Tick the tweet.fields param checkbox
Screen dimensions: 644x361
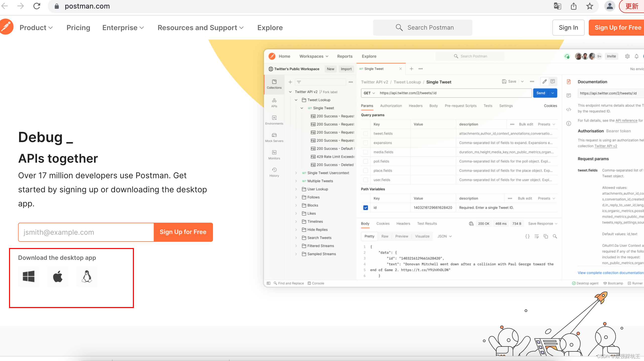(x=366, y=134)
